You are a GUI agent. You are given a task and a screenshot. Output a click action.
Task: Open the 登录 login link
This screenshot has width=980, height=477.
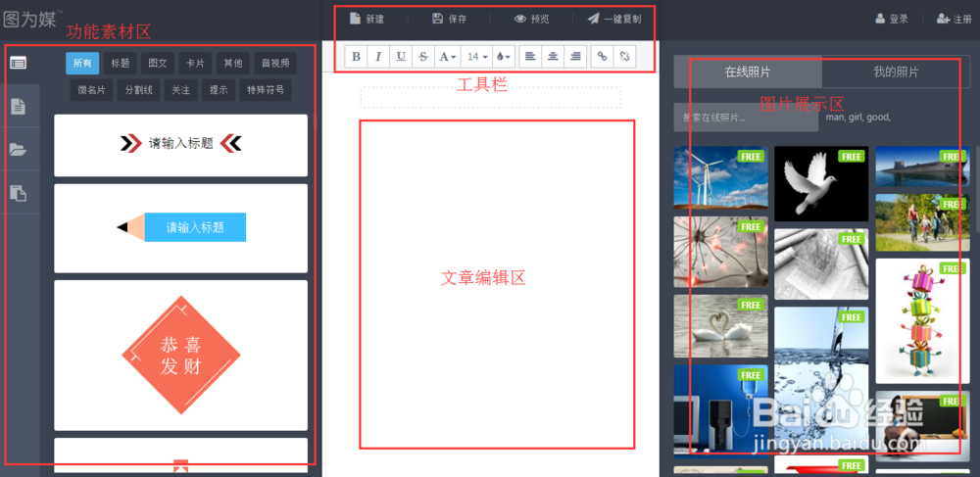coord(892,20)
